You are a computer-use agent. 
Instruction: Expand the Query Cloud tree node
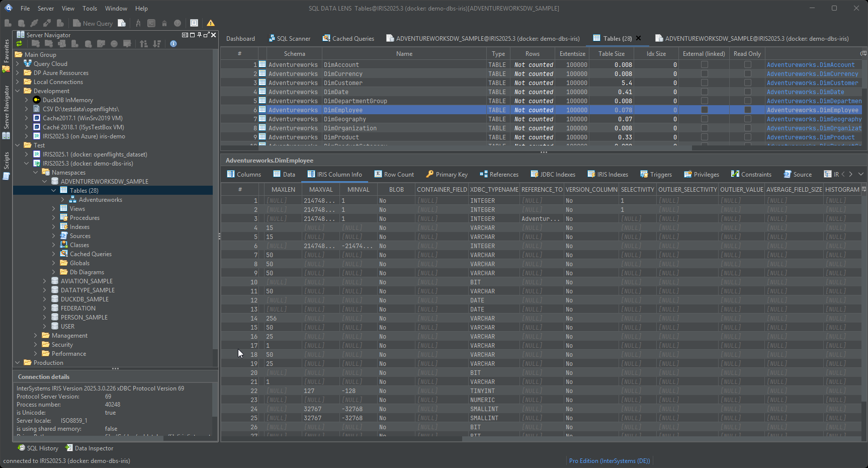18,64
